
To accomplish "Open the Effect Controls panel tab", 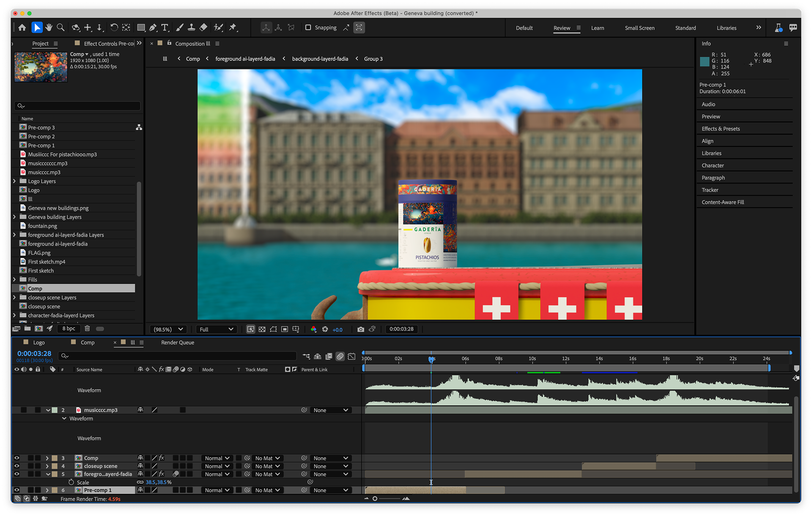I will click(109, 44).
